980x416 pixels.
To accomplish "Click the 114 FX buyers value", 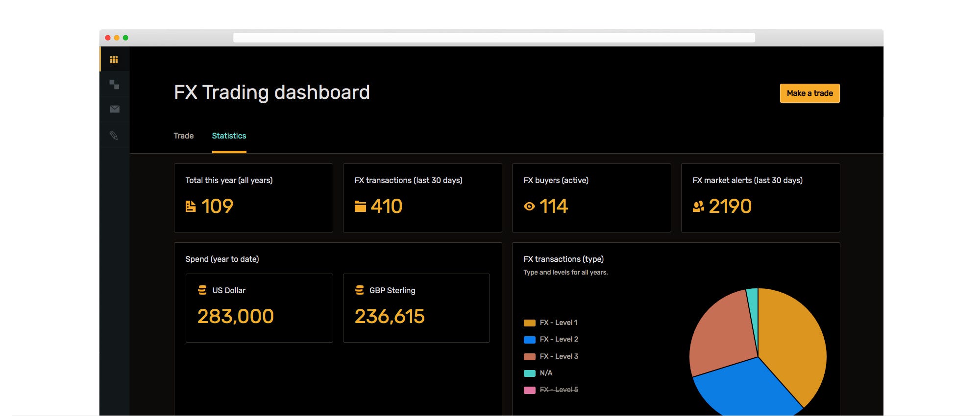I will click(554, 206).
